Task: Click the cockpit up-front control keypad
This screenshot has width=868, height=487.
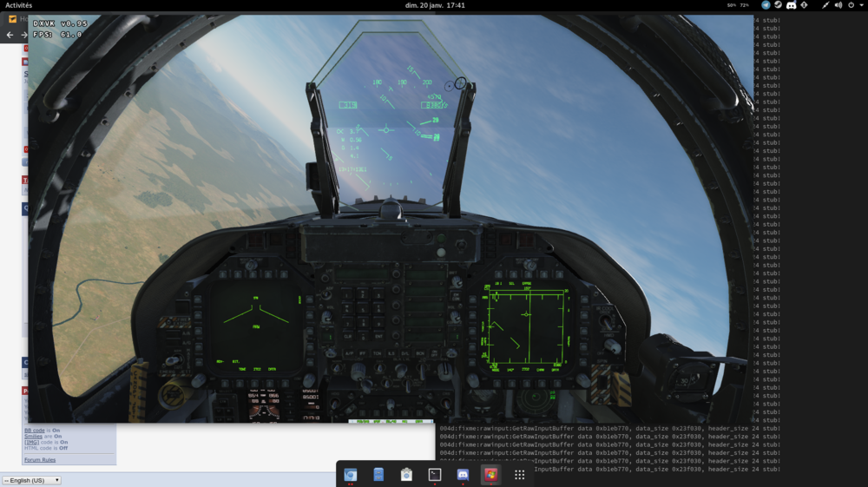Action: point(363,313)
